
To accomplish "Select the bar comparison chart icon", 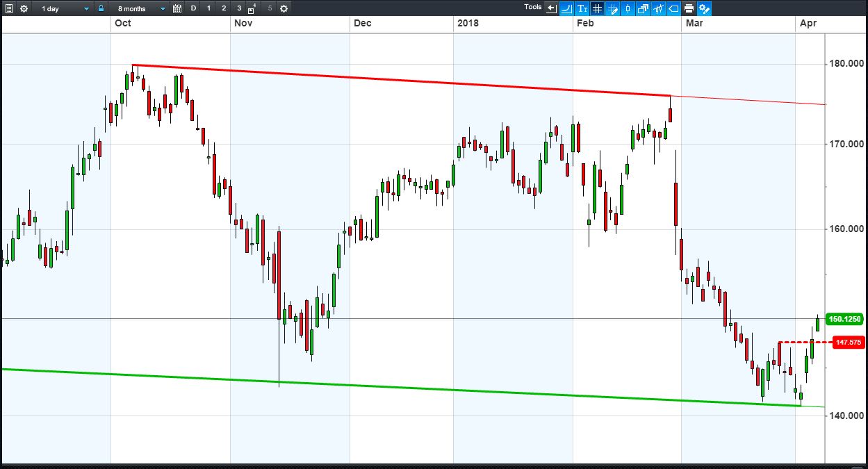I will [659, 8].
